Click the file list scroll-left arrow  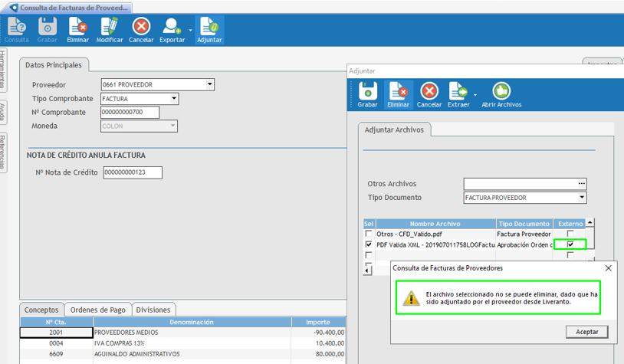(x=368, y=271)
